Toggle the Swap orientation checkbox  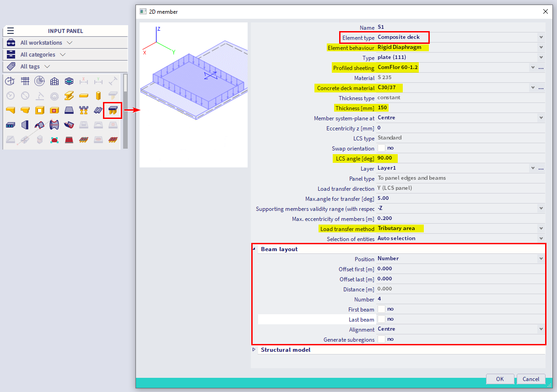pyautogui.click(x=381, y=148)
